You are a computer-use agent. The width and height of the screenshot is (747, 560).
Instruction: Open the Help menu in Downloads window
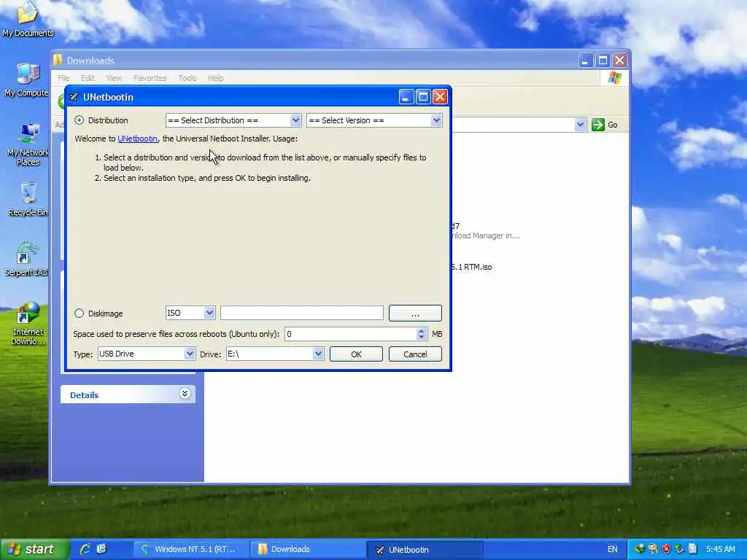pos(215,78)
